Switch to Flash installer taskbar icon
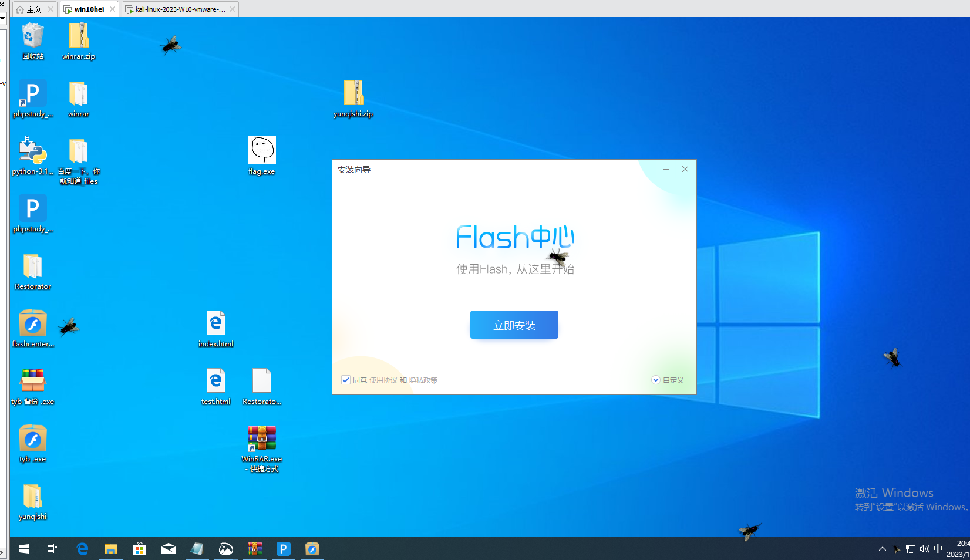This screenshot has height=560, width=970. coord(312,549)
